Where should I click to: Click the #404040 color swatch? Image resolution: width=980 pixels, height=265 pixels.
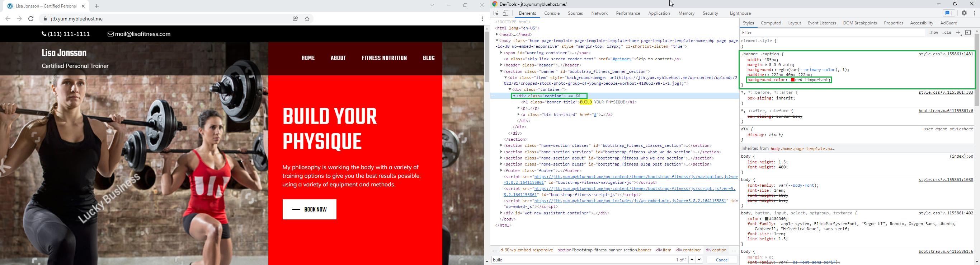coord(767,219)
